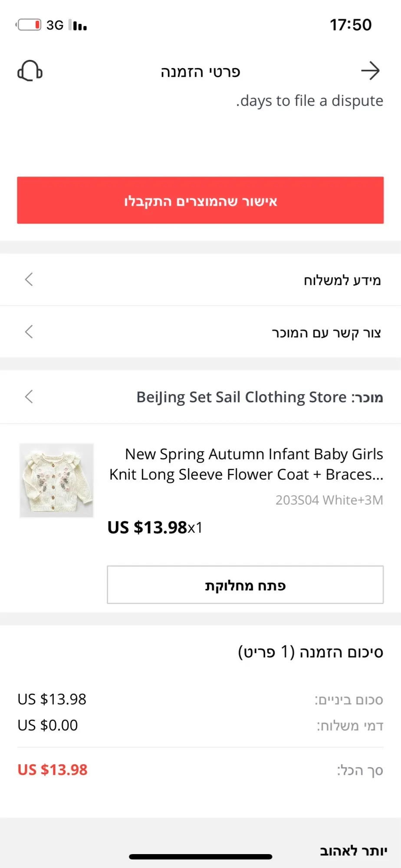Screen dimensions: 401x868
Task: Click the chevron on the מידע למשלוח row
Action: point(29,279)
